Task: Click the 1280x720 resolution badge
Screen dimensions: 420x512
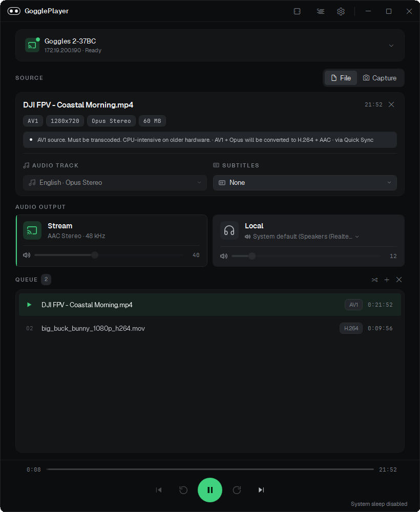Action: (65, 121)
